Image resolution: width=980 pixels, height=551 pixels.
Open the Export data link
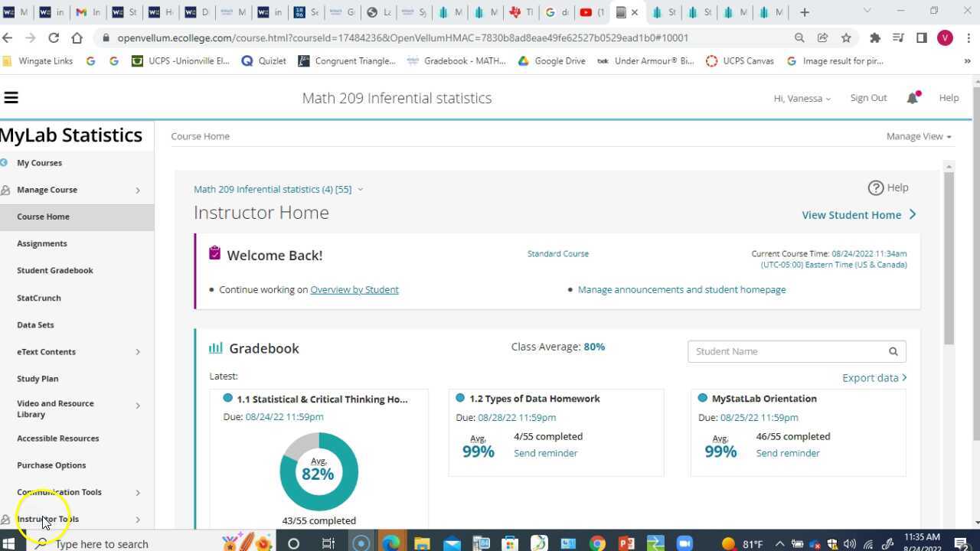pyautogui.click(x=871, y=377)
